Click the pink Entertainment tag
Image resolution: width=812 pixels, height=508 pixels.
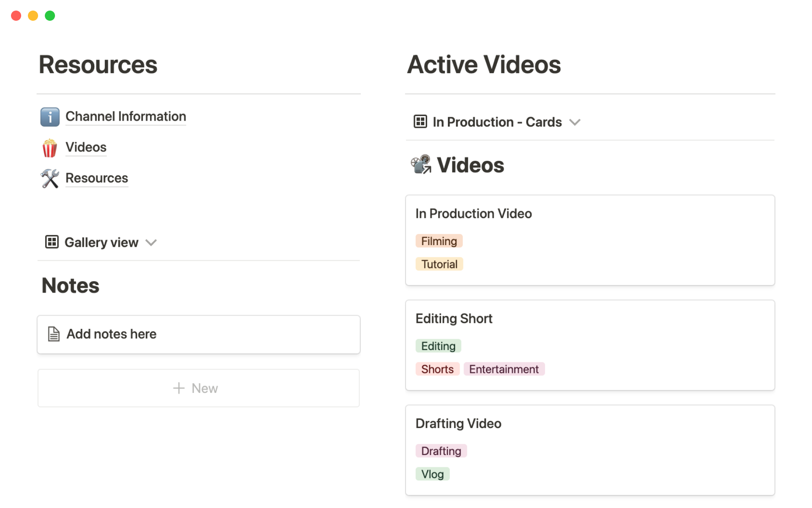pos(504,370)
